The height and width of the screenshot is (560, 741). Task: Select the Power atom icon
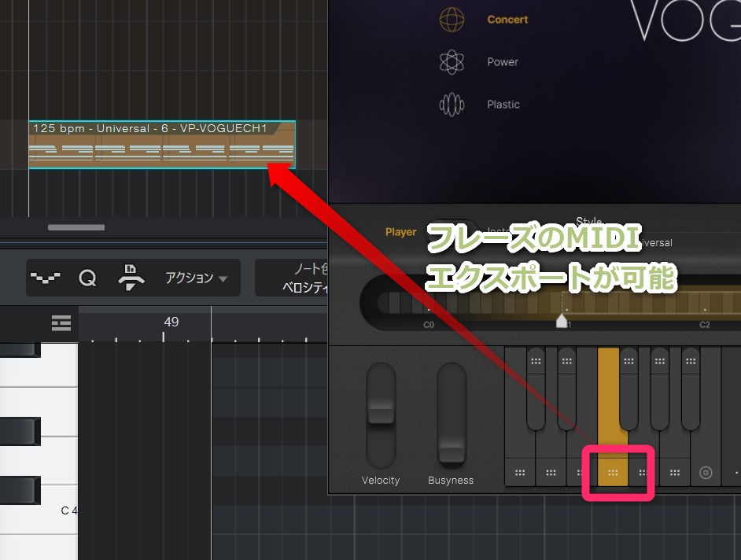point(452,62)
